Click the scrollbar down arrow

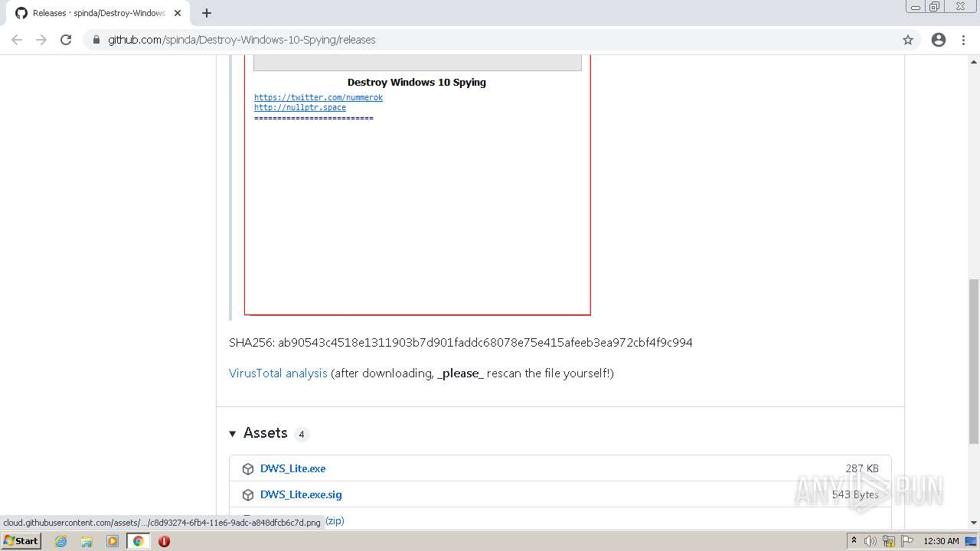point(974,523)
